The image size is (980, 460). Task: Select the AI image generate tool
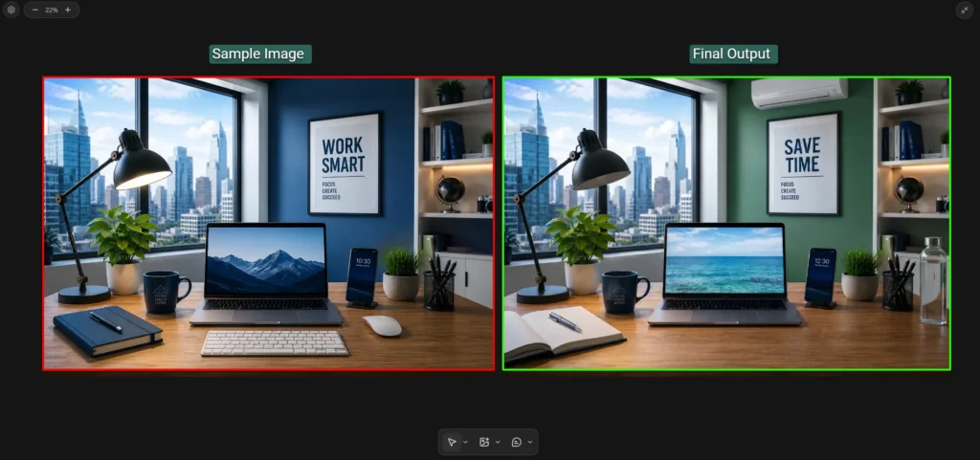[484, 442]
